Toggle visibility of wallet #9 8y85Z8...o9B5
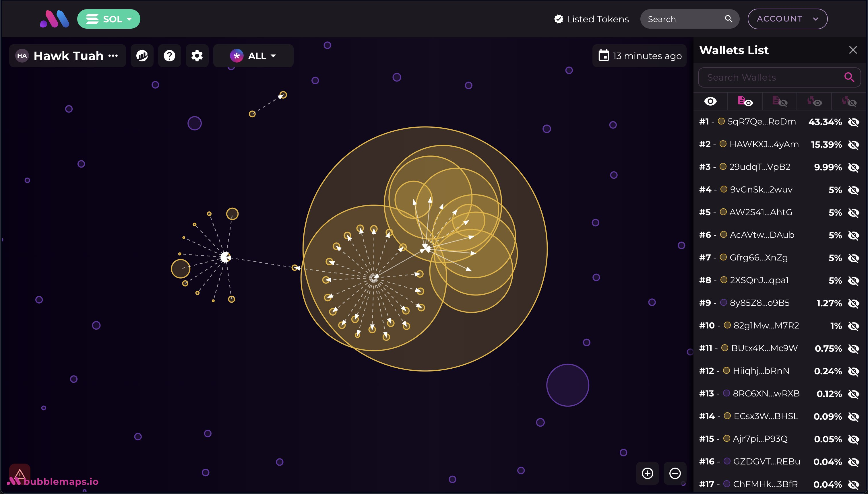 pos(853,303)
